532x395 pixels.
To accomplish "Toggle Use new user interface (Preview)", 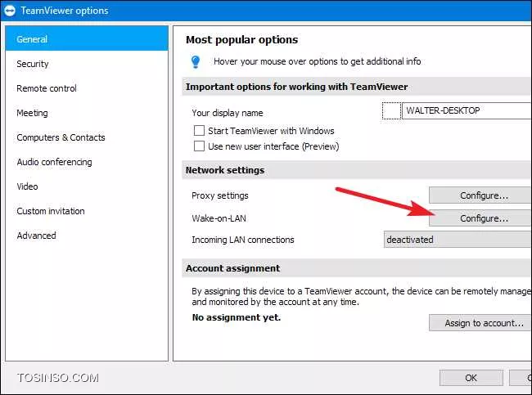I will (x=199, y=146).
